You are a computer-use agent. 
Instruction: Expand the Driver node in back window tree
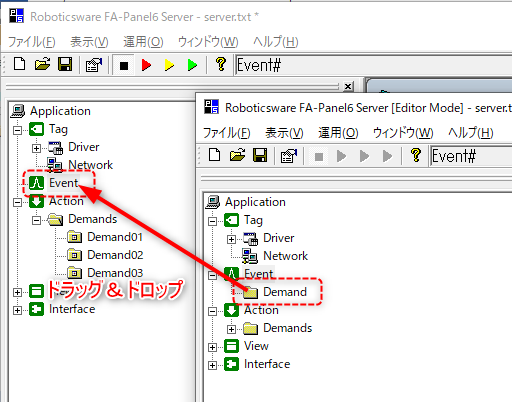(36, 148)
